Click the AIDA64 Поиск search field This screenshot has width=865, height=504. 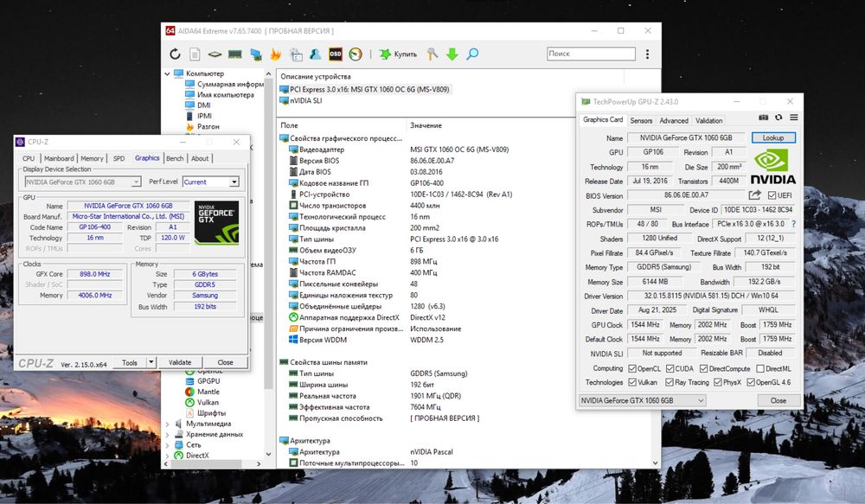click(x=591, y=54)
